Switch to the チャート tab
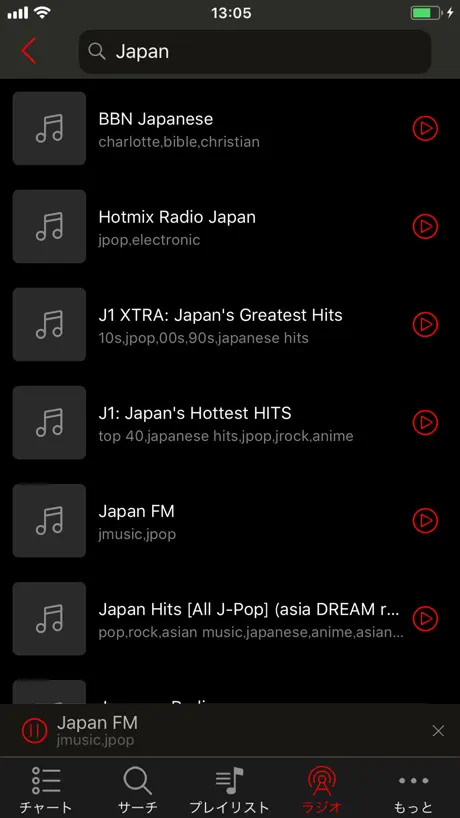This screenshot has height=818, width=460. coord(46,789)
